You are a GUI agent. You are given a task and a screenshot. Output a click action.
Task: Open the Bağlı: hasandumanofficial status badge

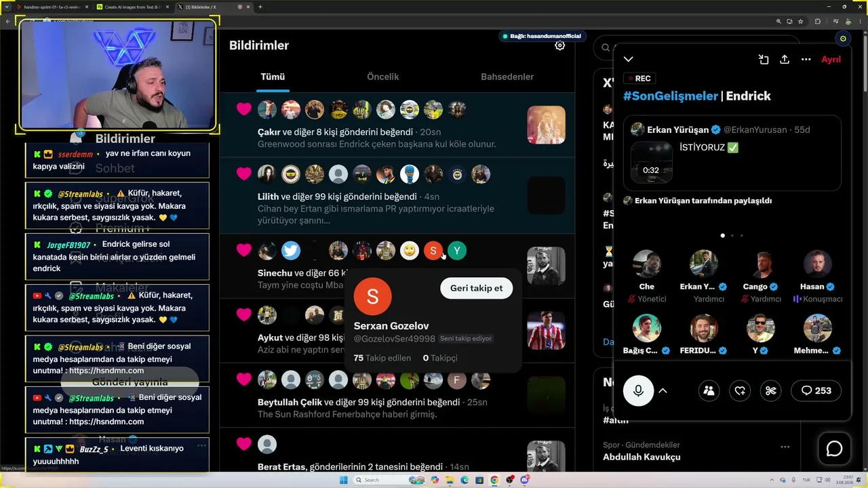coord(541,36)
